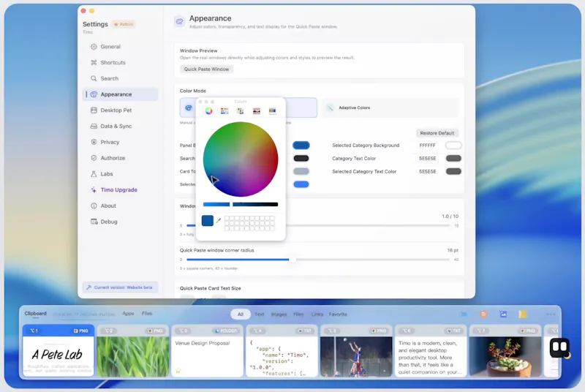Viewport: 585px width, 392px height.
Task: Click the Category Text Color 5E5E5E field
Action: click(428, 159)
